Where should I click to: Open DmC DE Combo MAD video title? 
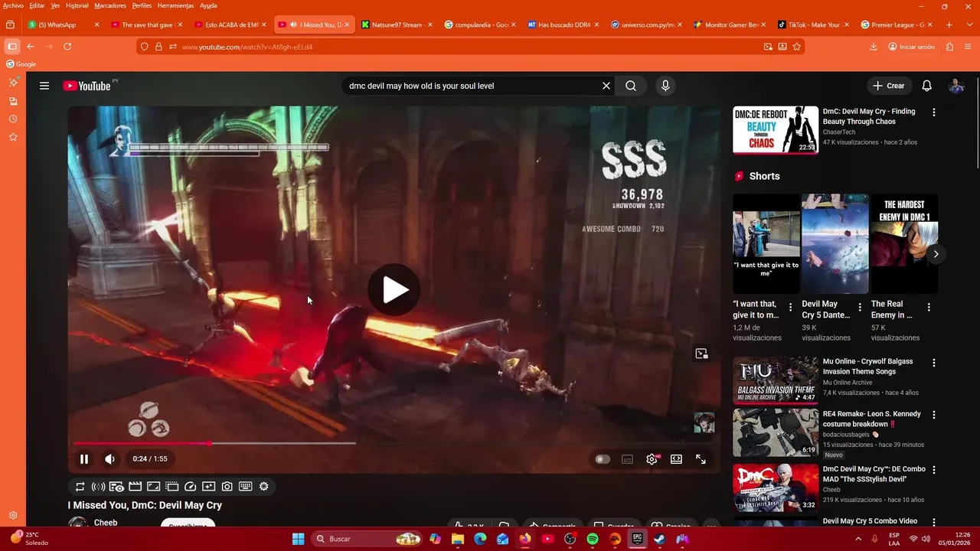[874, 474]
